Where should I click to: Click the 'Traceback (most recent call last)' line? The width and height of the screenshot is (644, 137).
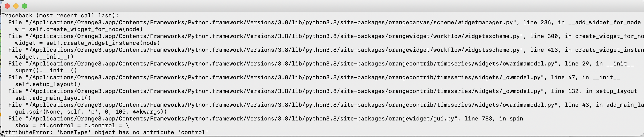(60, 15)
